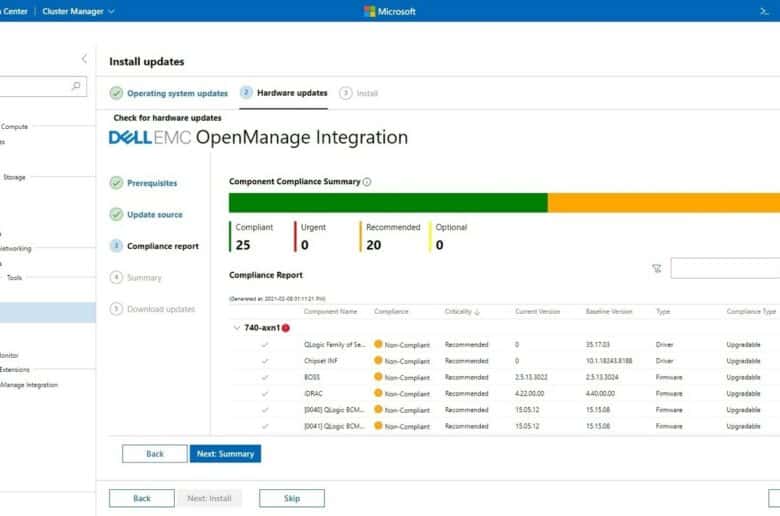
Task: Click the Current Version column header
Action: click(537, 311)
